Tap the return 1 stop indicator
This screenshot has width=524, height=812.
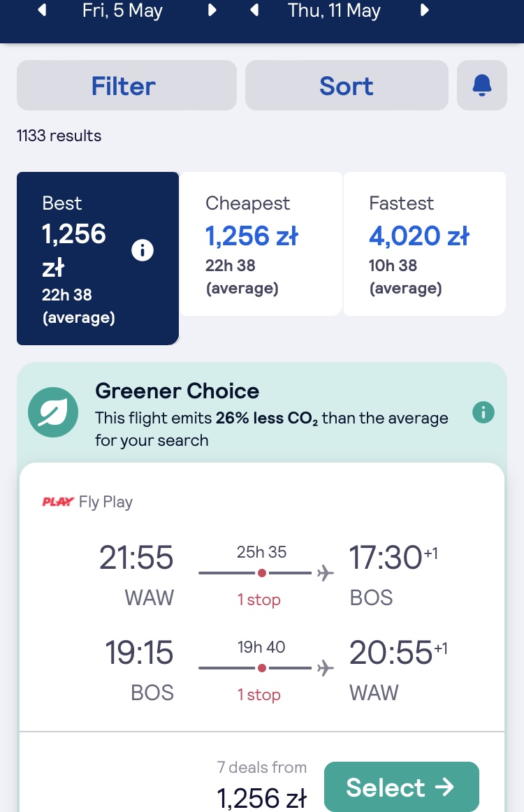click(x=259, y=695)
